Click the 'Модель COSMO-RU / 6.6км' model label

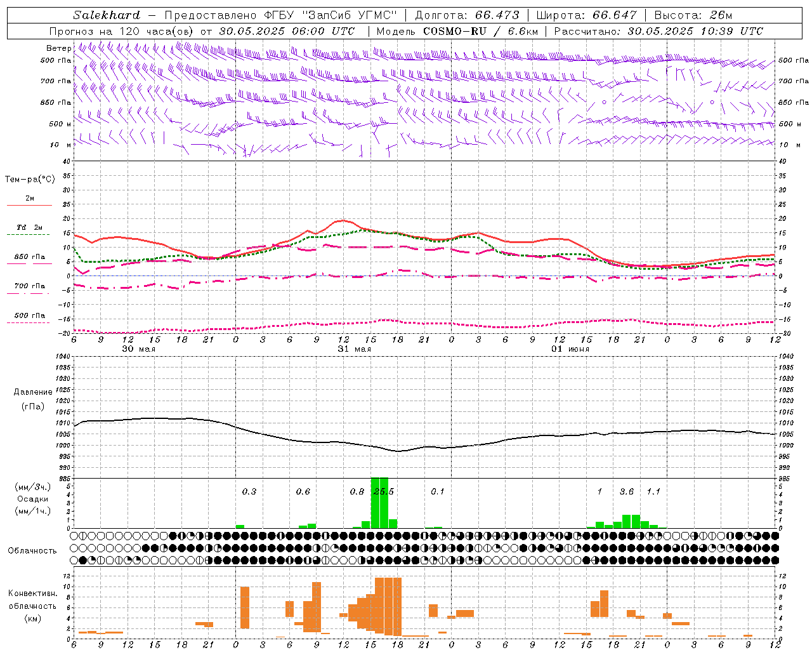pyautogui.click(x=457, y=31)
